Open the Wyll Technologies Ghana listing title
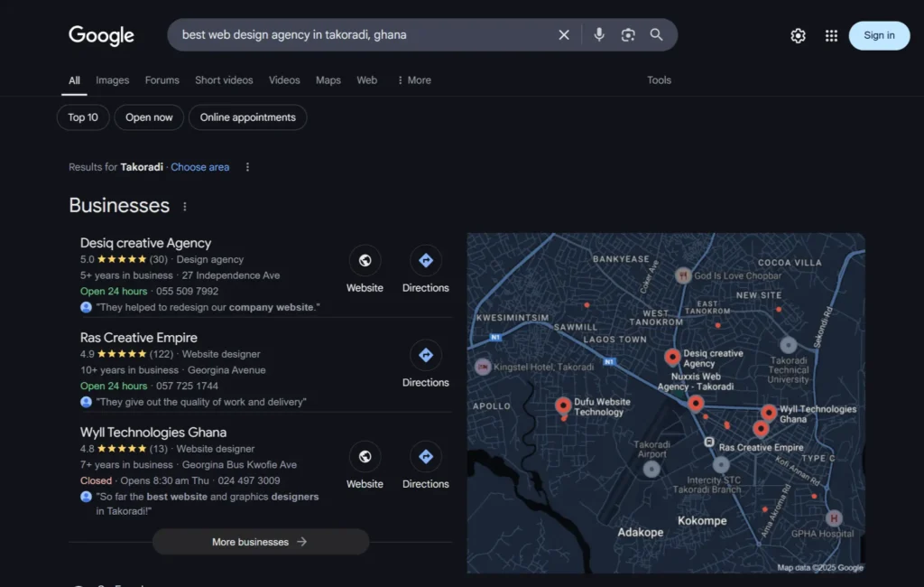 pyautogui.click(x=153, y=433)
